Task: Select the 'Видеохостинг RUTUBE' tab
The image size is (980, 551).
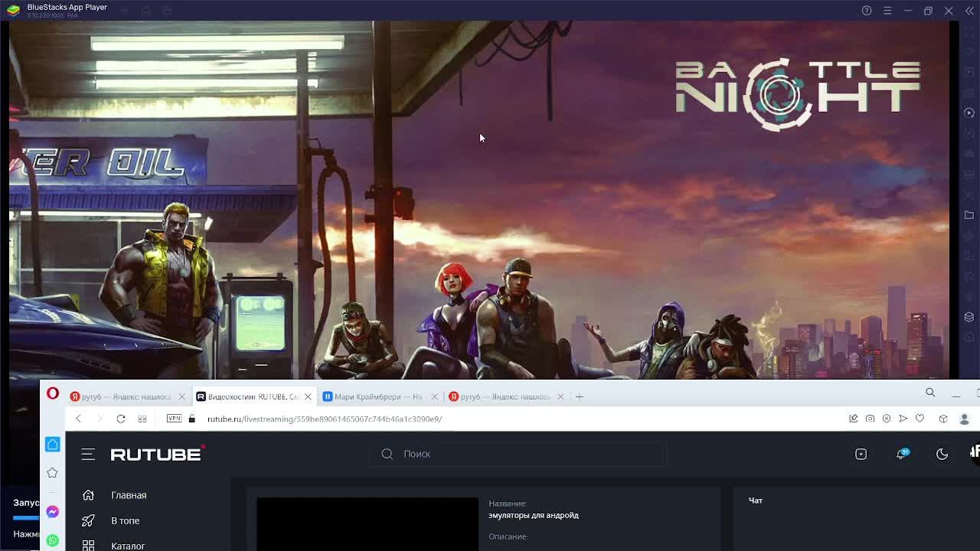Action: [247, 396]
